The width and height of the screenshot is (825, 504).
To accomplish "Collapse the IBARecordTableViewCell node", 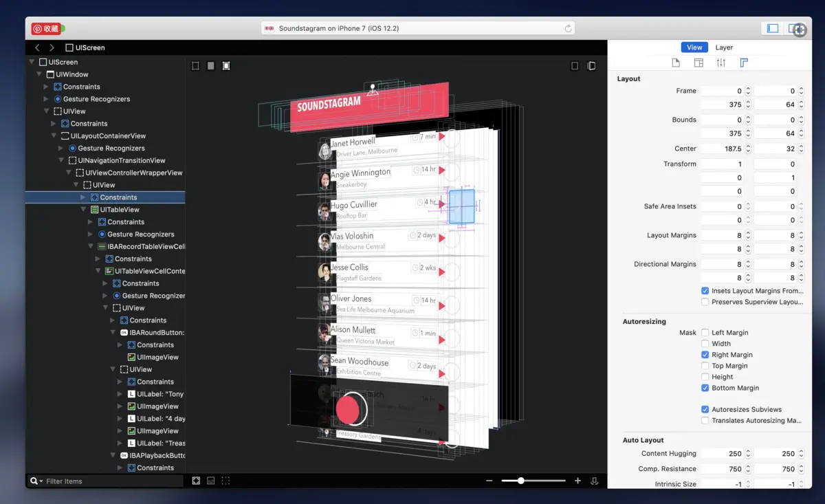I will pyautogui.click(x=91, y=246).
